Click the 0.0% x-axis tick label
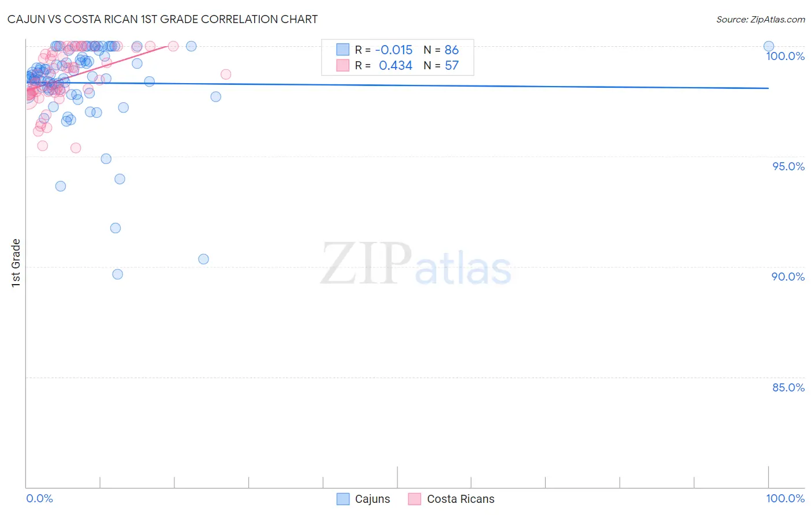Screen dimensions: 812x515 click(x=39, y=498)
